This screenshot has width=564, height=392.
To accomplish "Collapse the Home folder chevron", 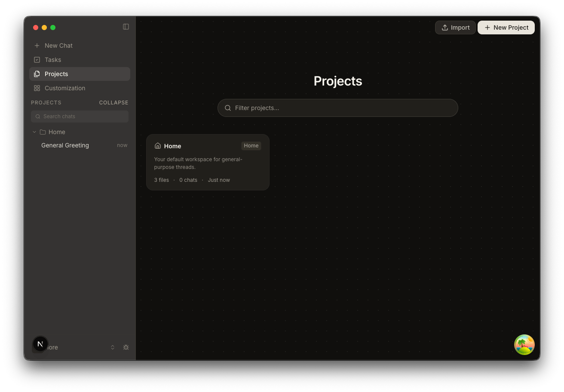I will coord(34,132).
